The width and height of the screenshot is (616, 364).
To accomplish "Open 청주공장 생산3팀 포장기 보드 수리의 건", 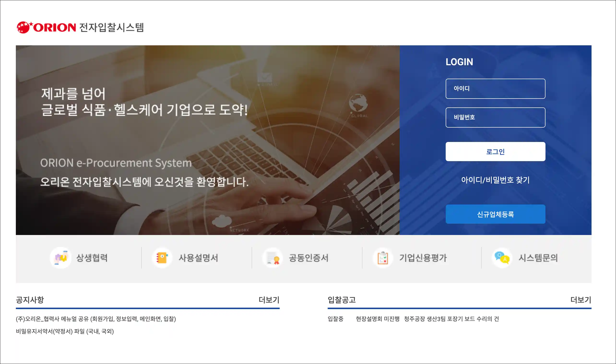I will 451,319.
